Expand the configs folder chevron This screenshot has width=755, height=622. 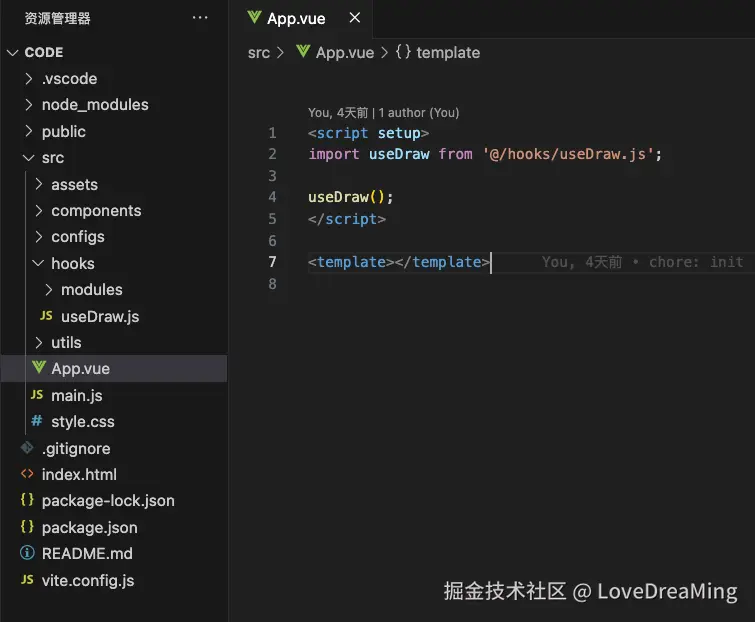pos(39,236)
